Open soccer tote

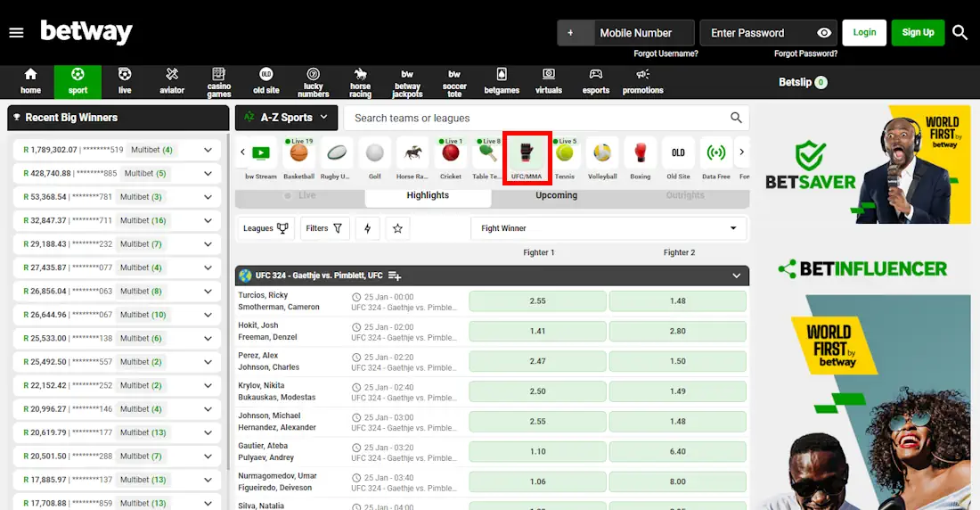pos(454,82)
